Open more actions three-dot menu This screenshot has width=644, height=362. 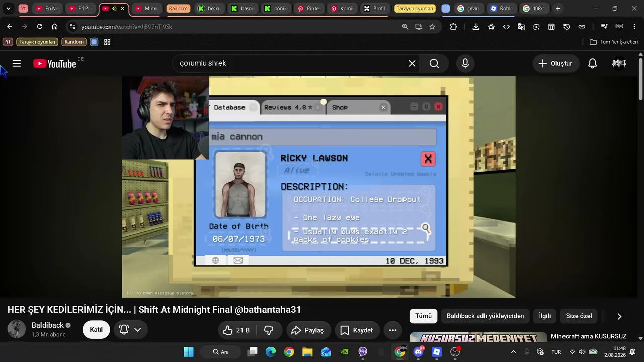[x=393, y=330]
